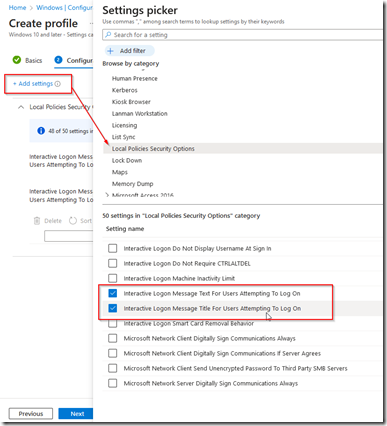Screen dimensions: 387x426
Task: Click the Add settings link
Action: tap(33, 84)
